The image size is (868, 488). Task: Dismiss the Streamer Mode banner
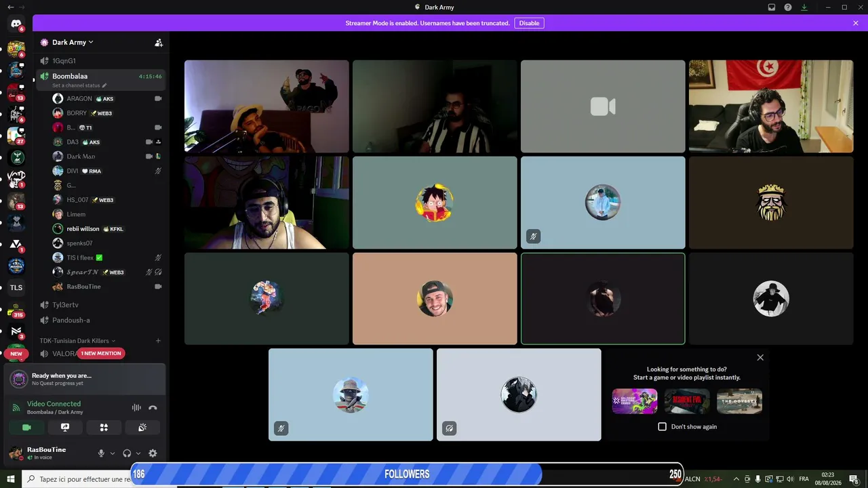point(856,23)
